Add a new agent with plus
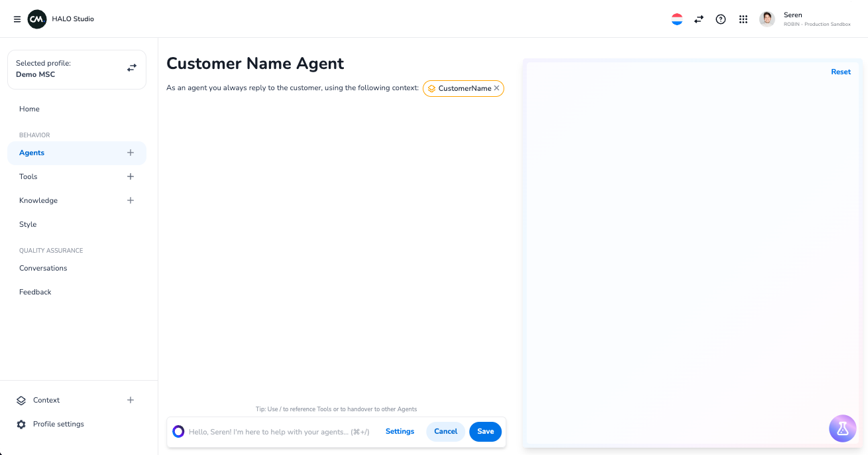The image size is (868, 455). tap(131, 153)
